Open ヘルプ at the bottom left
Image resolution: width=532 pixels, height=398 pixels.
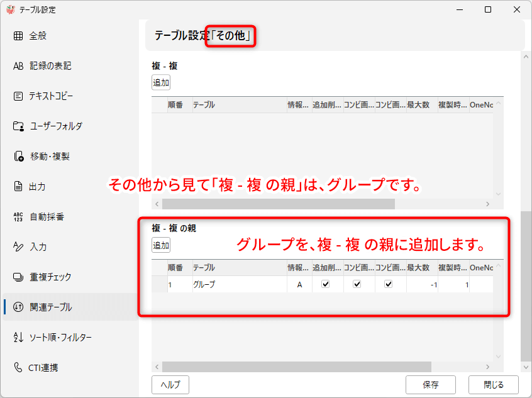(x=170, y=385)
